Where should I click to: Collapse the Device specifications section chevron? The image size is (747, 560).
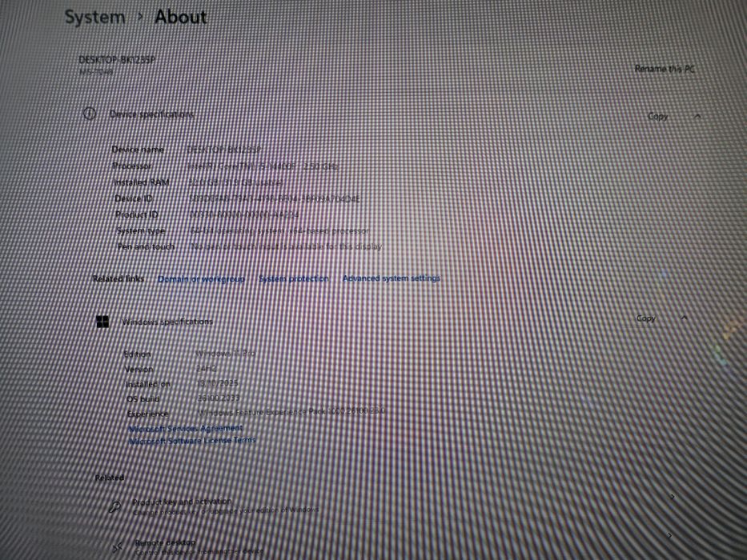[x=697, y=116]
